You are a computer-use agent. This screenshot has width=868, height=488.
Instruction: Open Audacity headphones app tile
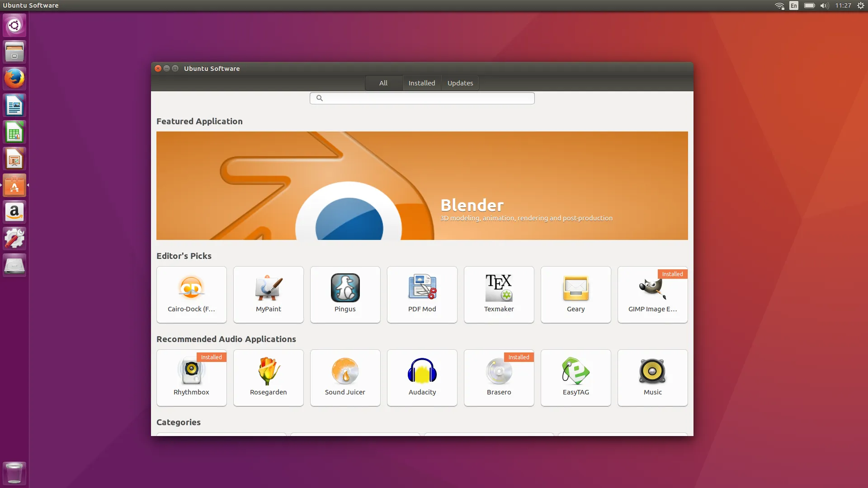(422, 377)
